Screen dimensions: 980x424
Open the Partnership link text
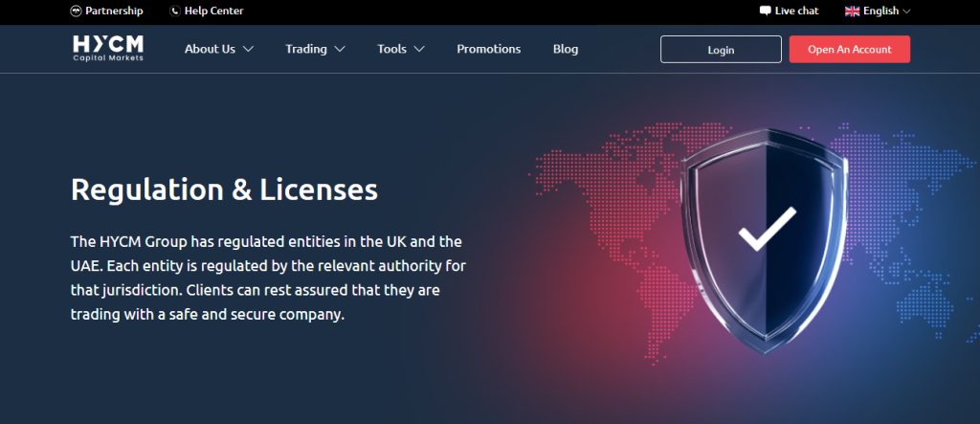(x=114, y=11)
